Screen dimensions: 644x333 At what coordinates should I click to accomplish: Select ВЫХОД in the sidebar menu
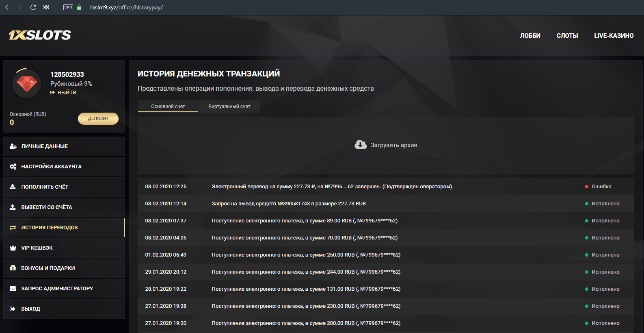[64, 309]
